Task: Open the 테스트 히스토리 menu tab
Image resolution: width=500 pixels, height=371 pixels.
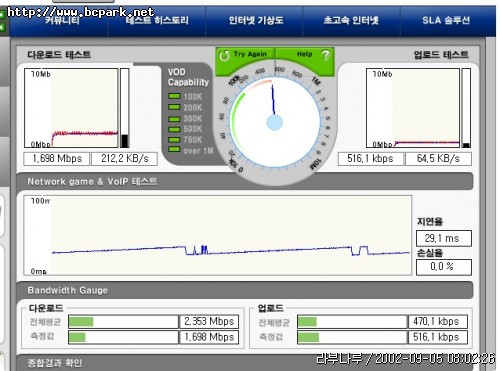Action: (x=157, y=21)
